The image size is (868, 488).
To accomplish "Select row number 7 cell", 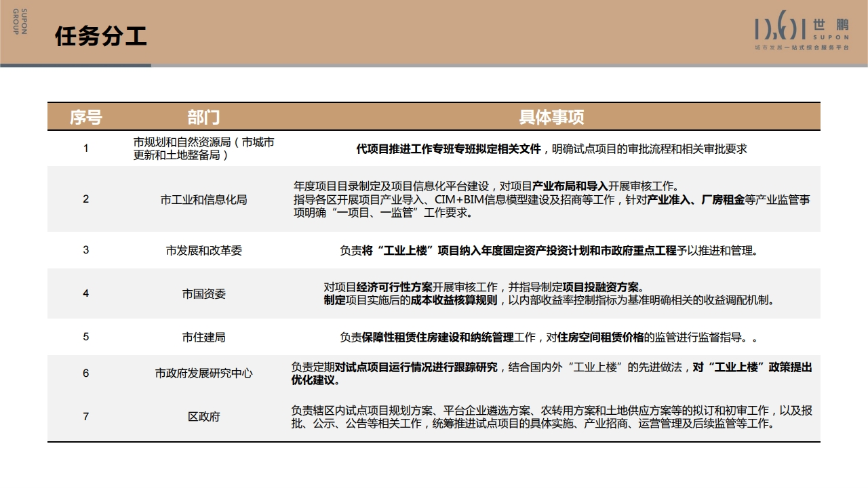I will point(86,417).
